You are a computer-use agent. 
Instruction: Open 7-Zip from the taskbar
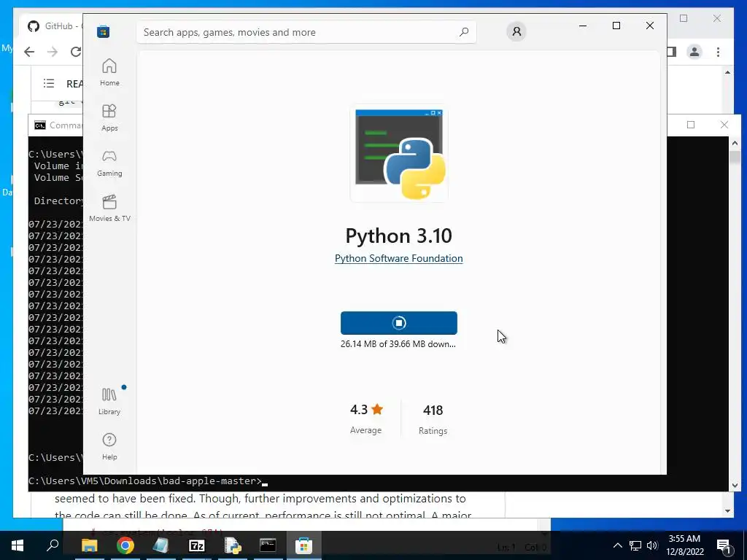pos(197,545)
